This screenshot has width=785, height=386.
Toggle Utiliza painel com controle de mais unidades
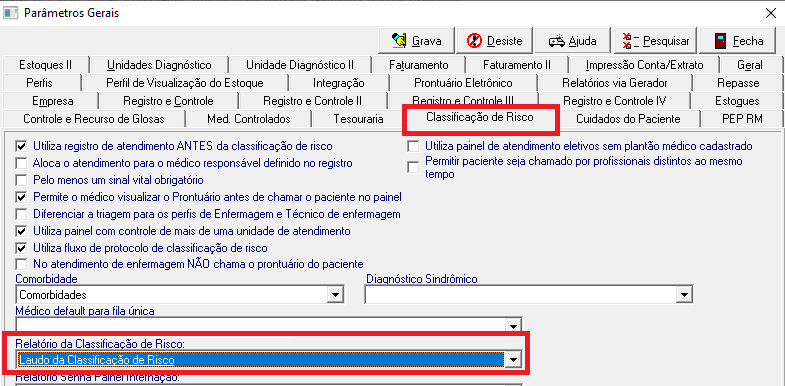tap(22, 231)
